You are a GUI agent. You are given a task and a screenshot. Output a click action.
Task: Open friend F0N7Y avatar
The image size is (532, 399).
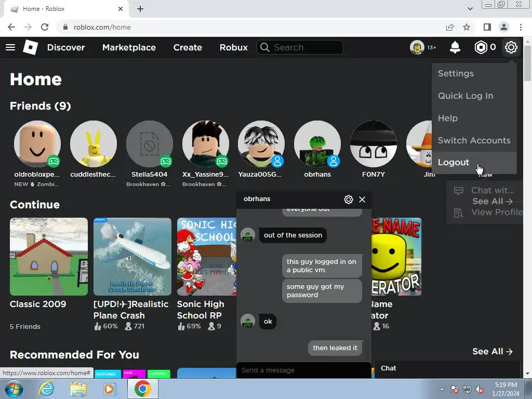pos(373,144)
